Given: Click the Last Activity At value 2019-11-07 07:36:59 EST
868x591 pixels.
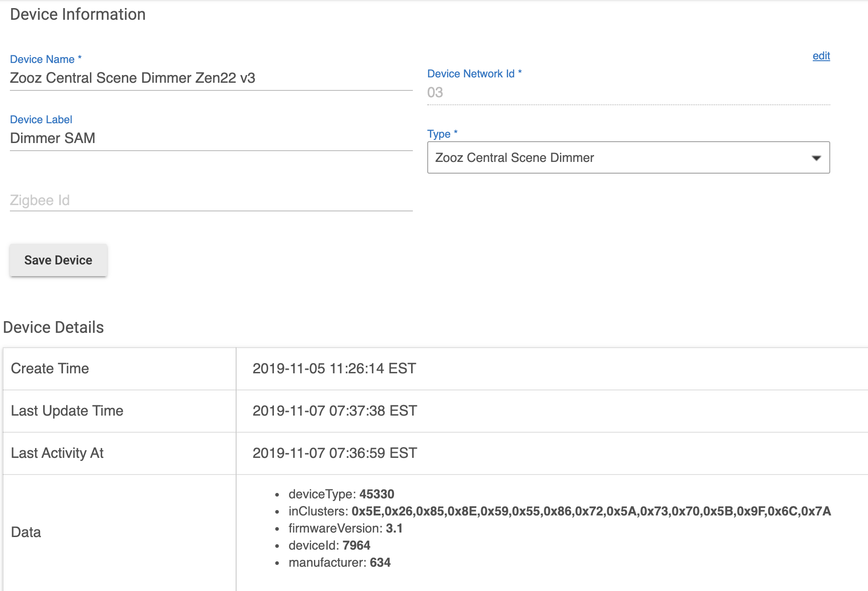Looking at the screenshot, I should tap(335, 453).
